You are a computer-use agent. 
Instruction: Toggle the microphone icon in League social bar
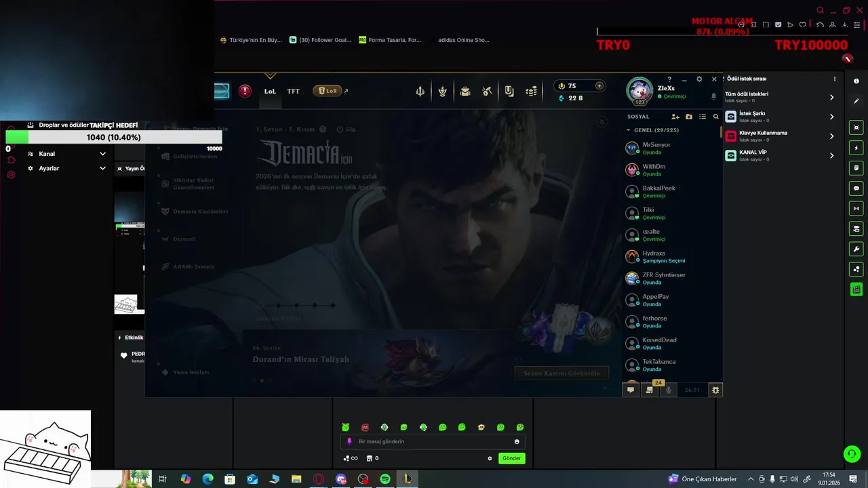pyautogui.click(x=669, y=390)
